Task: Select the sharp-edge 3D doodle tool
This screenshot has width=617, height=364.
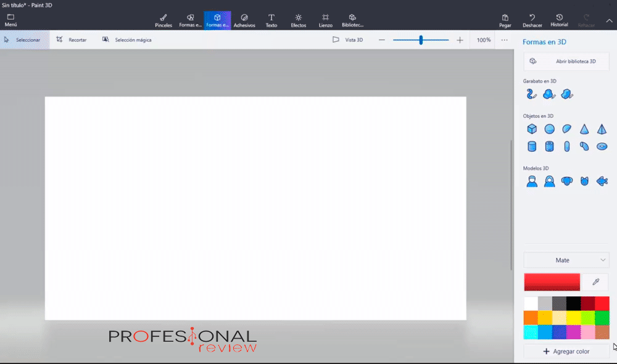Action: [566, 94]
